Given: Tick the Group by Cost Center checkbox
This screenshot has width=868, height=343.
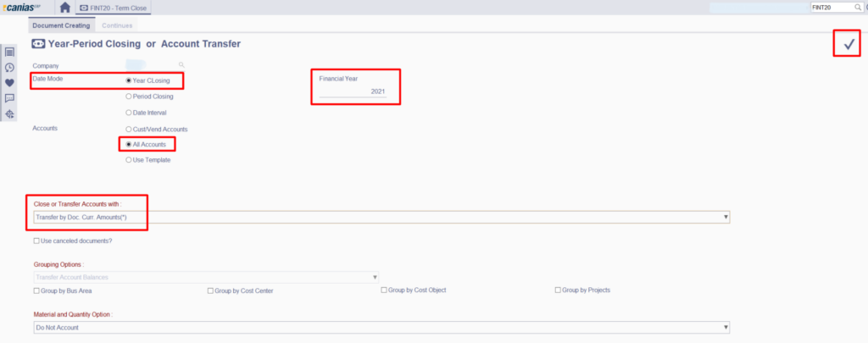Looking at the screenshot, I should click(x=210, y=290).
